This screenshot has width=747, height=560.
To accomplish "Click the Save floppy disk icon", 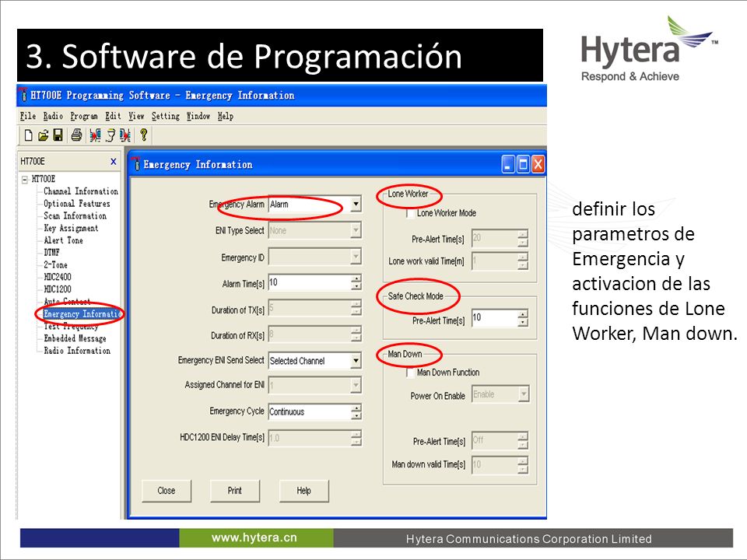I will 58,135.
